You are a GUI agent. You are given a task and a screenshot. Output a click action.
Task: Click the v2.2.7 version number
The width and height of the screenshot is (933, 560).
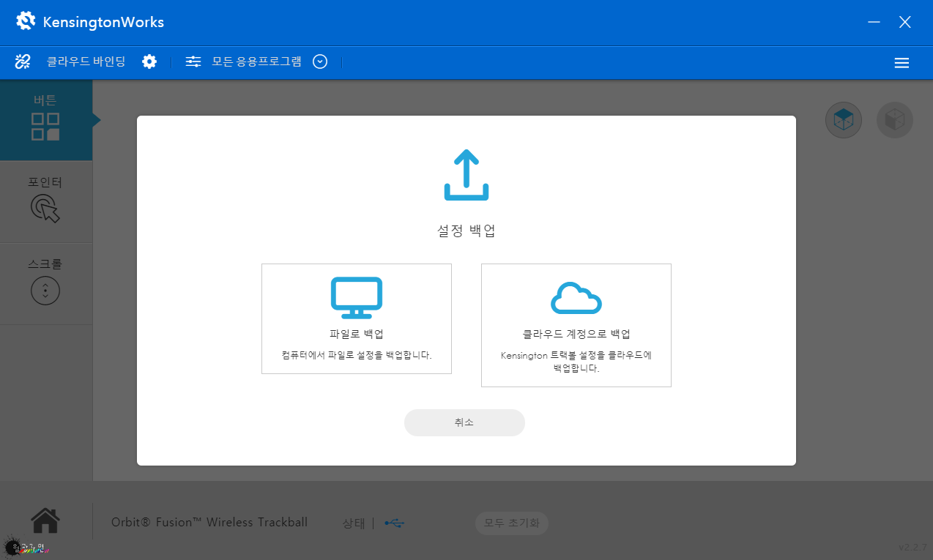pos(913,547)
